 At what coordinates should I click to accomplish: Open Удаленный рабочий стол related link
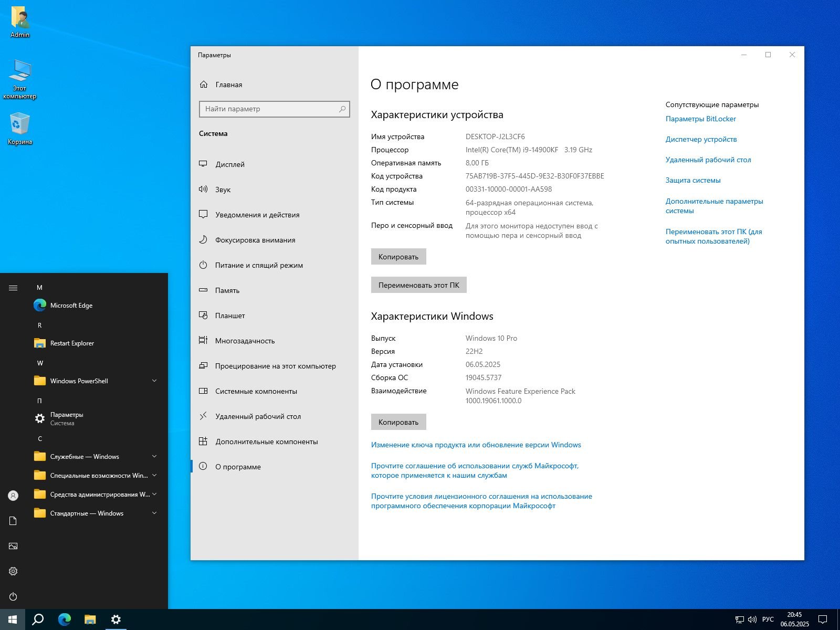tap(708, 160)
